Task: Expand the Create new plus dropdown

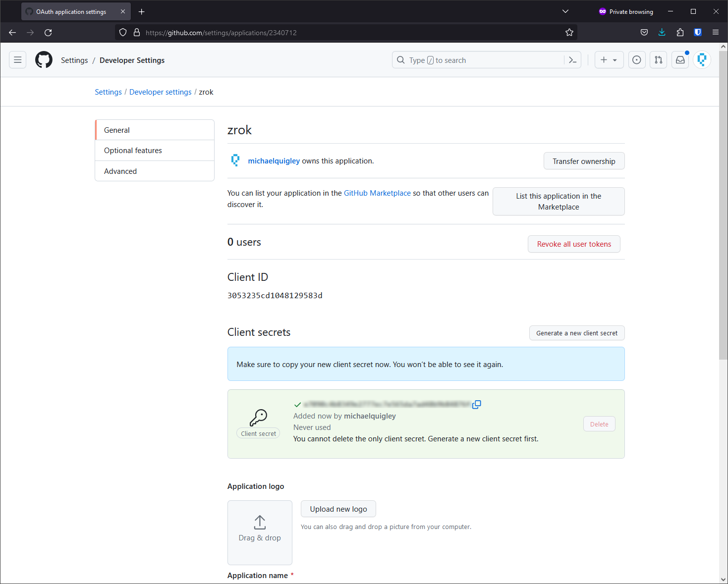Action: pyautogui.click(x=609, y=60)
